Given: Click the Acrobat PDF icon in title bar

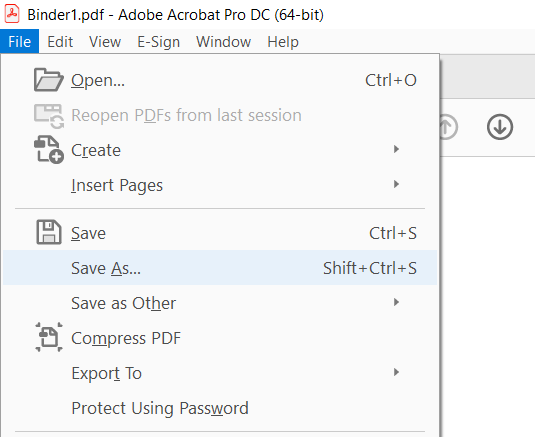Looking at the screenshot, I should (12, 14).
